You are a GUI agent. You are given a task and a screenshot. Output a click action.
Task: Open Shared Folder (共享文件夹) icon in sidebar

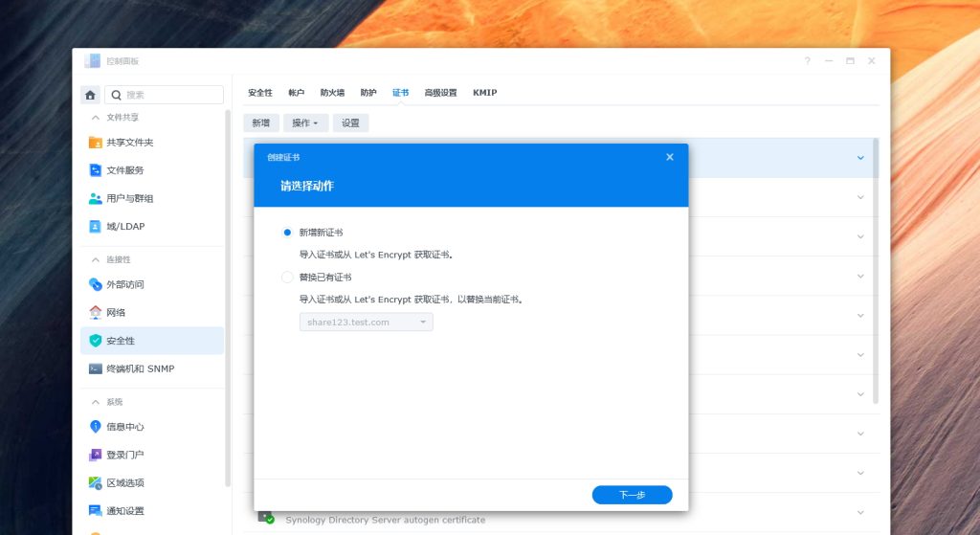point(96,143)
